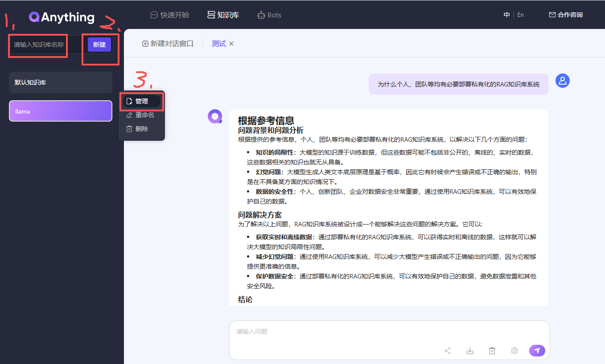This screenshot has width=605, height=364.
Task: Open the 快速开始 tab
Action: coord(169,15)
